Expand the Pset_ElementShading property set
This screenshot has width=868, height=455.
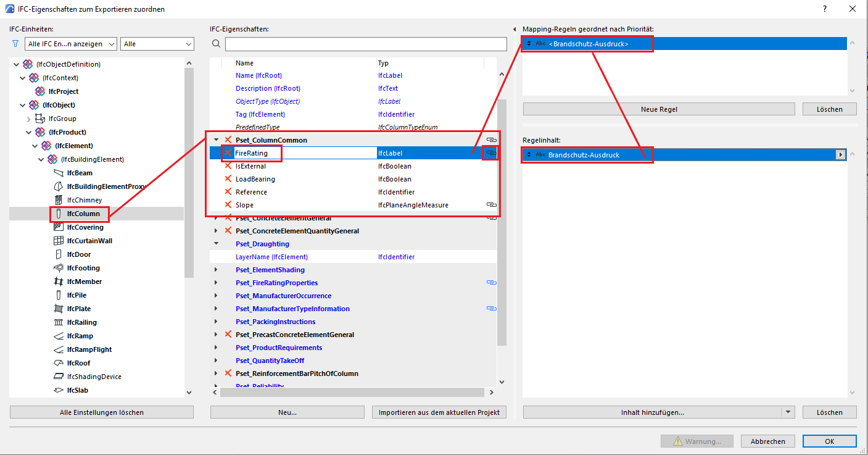(215, 270)
